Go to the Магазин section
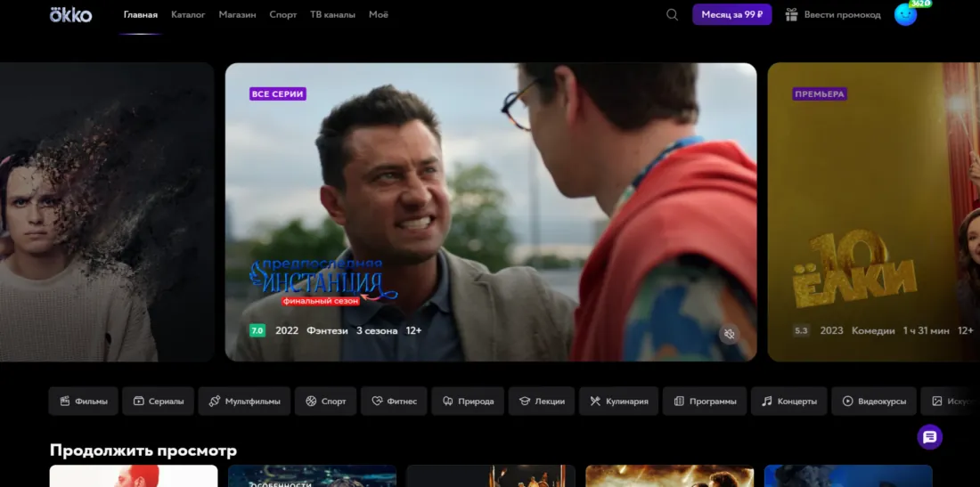The image size is (980, 487). 237,14
